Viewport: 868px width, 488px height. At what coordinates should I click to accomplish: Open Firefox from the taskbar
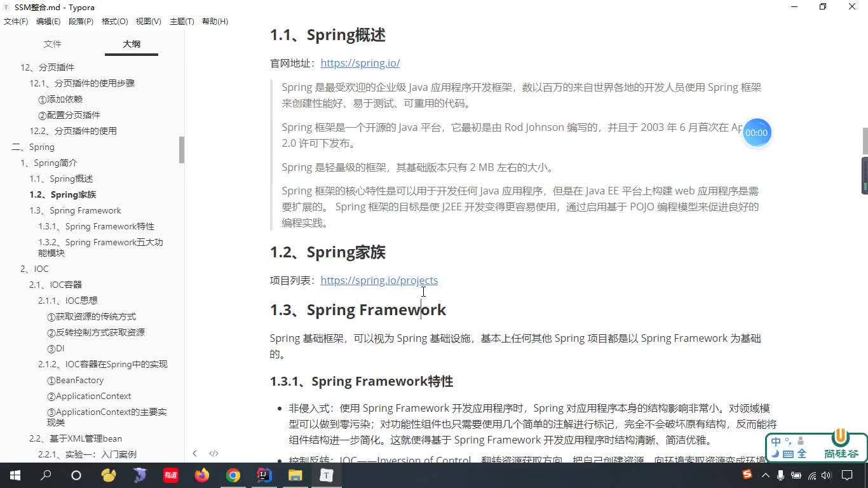coord(202,475)
